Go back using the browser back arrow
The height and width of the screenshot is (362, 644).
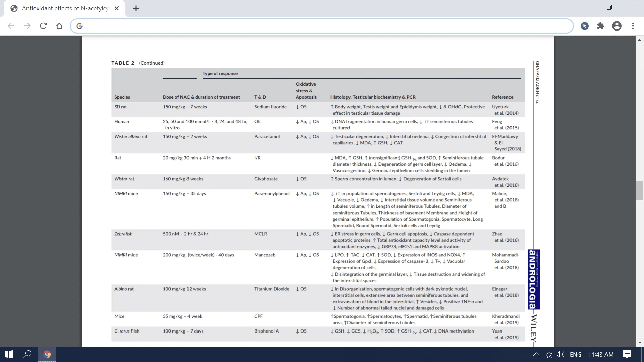coord(11,26)
